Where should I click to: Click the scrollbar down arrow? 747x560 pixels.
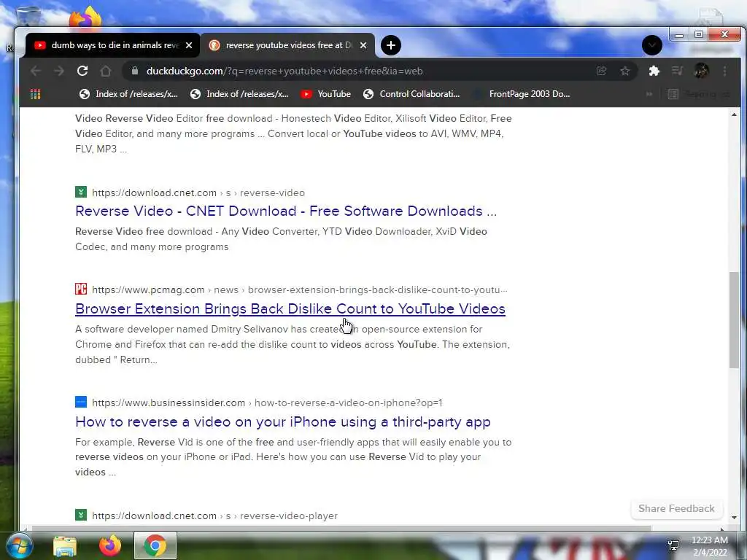(734, 517)
